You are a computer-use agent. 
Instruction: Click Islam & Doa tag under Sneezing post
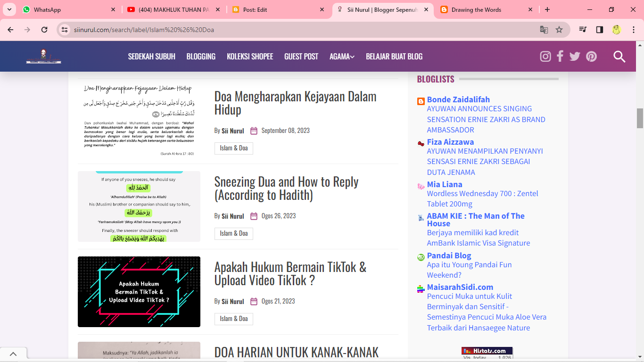[x=234, y=234]
